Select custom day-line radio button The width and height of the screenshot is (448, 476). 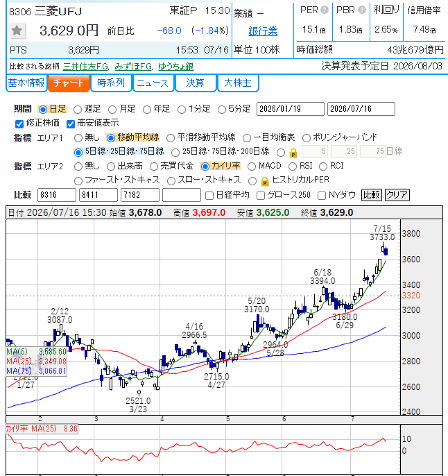coord(281,153)
